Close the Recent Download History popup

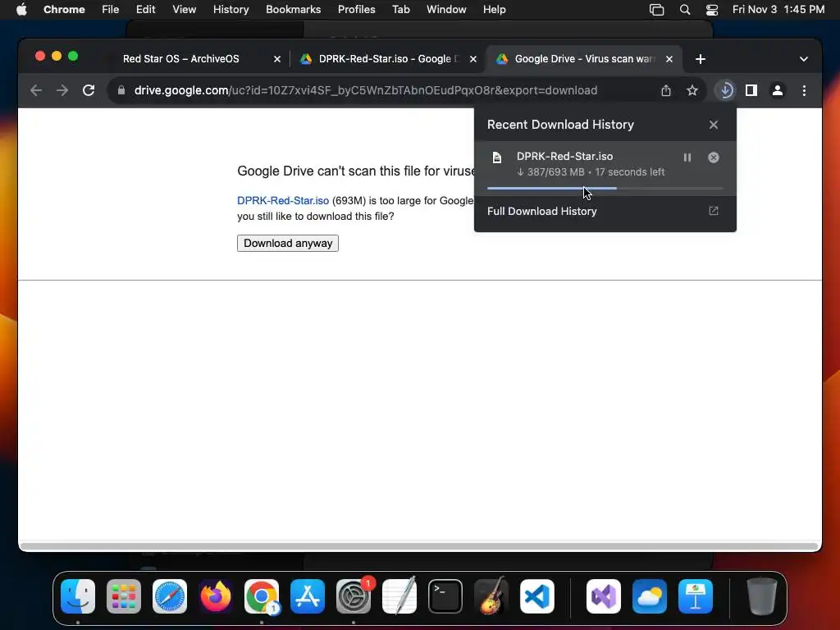pos(714,125)
